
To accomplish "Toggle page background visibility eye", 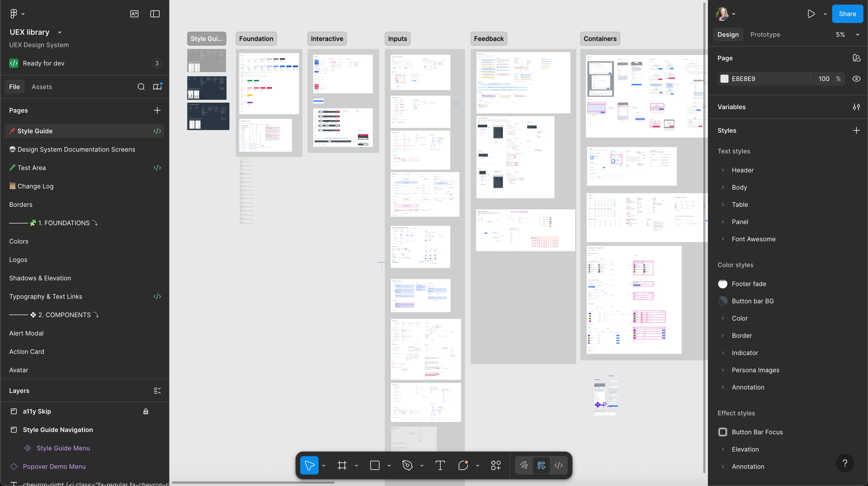I will [x=856, y=79].
